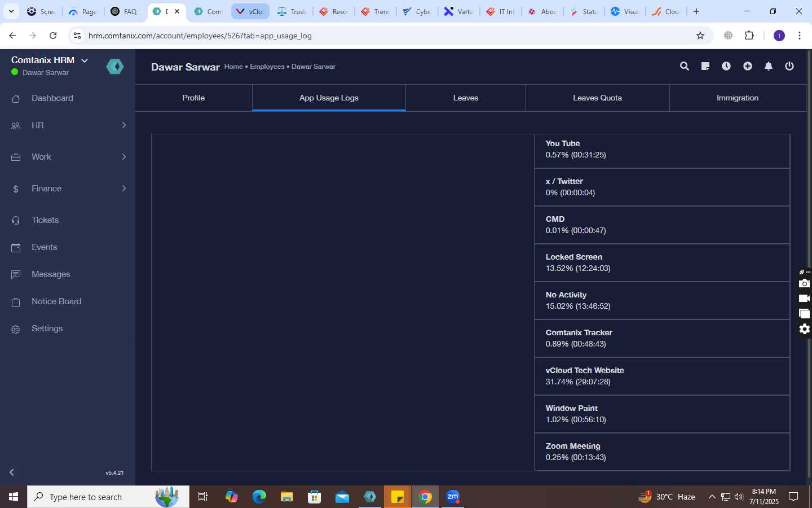Open the Immigration tab

point(738,98)
